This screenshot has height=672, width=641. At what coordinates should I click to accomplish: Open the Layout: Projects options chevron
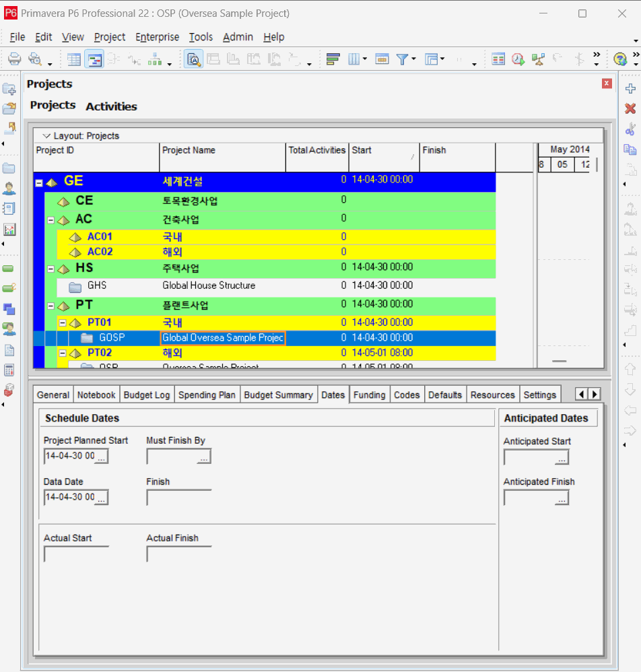pos(46,136)
